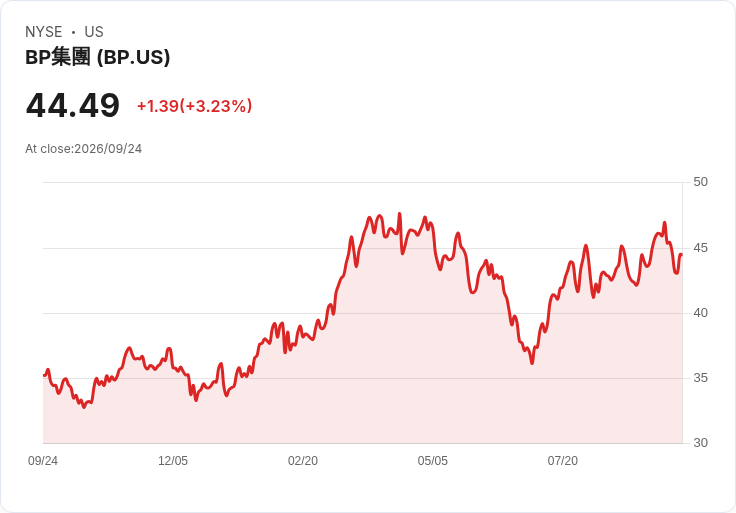Select the 44.49 current price value
Screen dimensions: 736x513
point(73,106)
